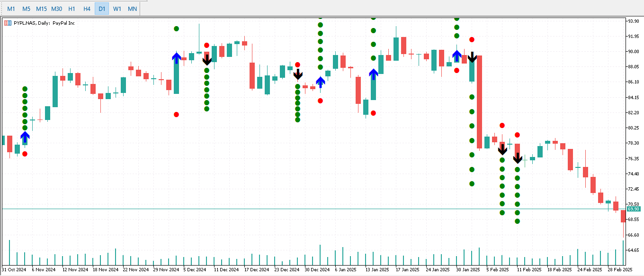Image resolution: width=644 pixels, height=276 pixels.
Task: Click the 69.90 current price tag
Action: coord(633,209)
